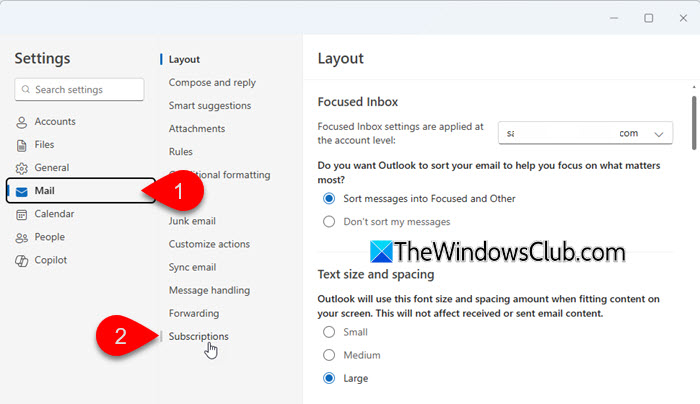Click the Copilot icon in sidebar

pyautogui.click(x=21, y=261)
